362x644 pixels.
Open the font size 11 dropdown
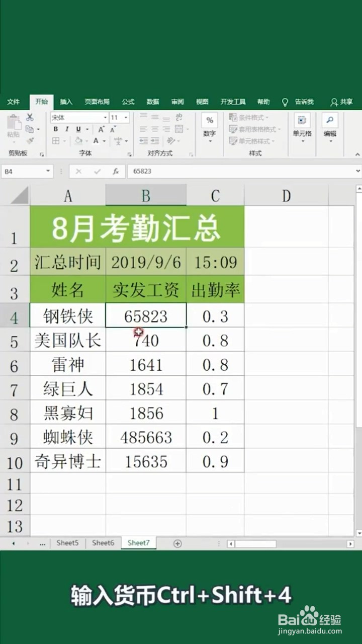126,118
